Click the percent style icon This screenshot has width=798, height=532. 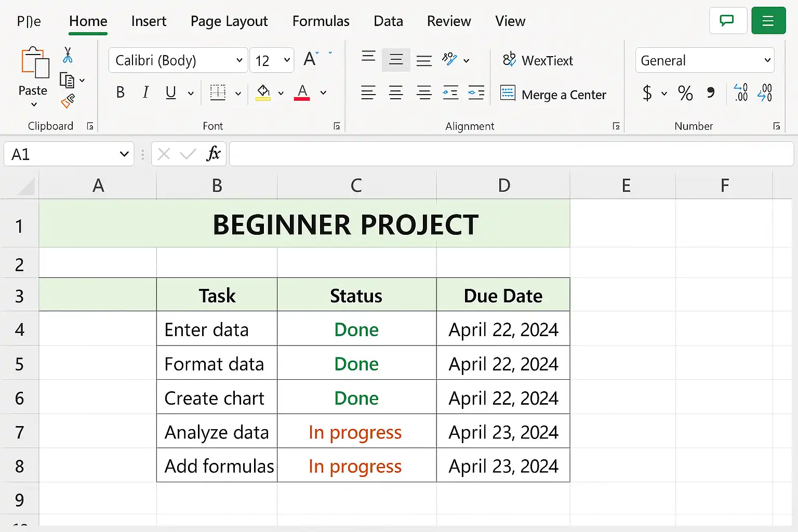[x=685, y=93]
